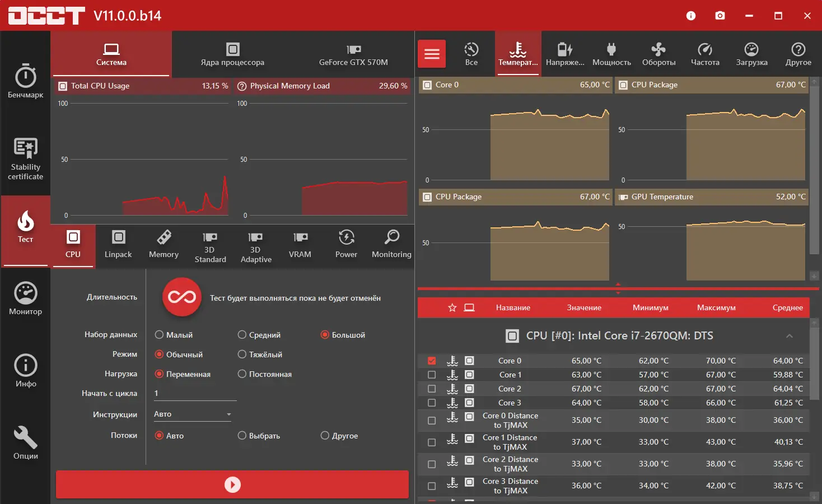Switch to GeForce GTX 570M tab

(x=353, y=54)
